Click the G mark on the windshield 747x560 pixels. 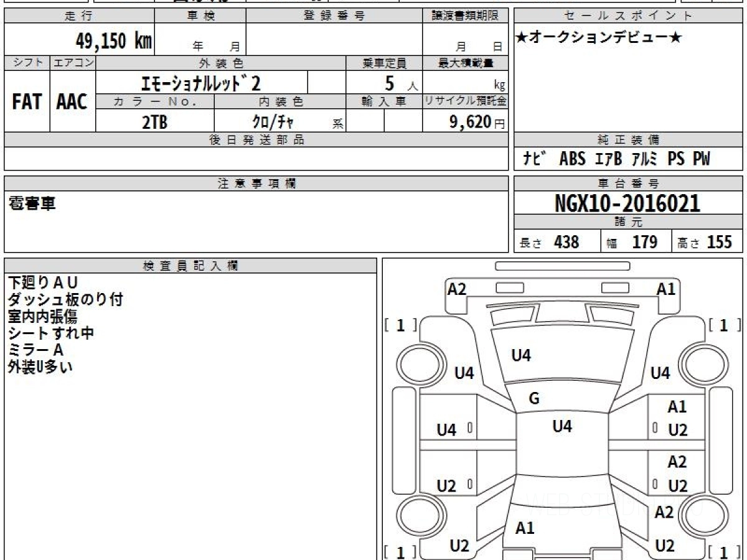[533, 399]
